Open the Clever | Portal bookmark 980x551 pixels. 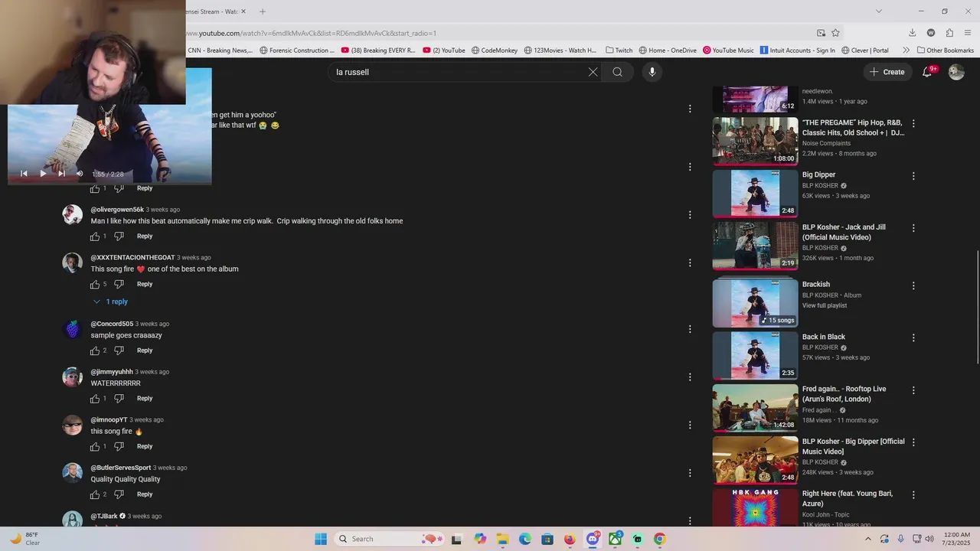[x=865, y=51]
